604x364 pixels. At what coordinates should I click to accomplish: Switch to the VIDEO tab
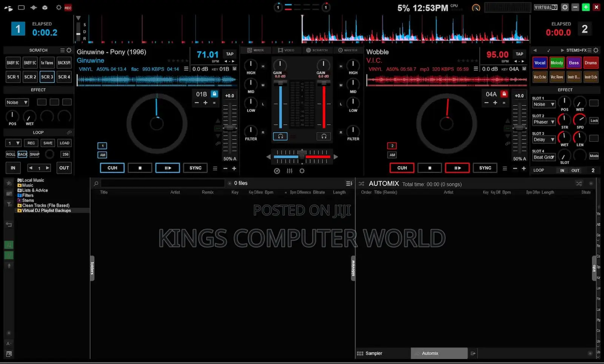coord(286,50)
